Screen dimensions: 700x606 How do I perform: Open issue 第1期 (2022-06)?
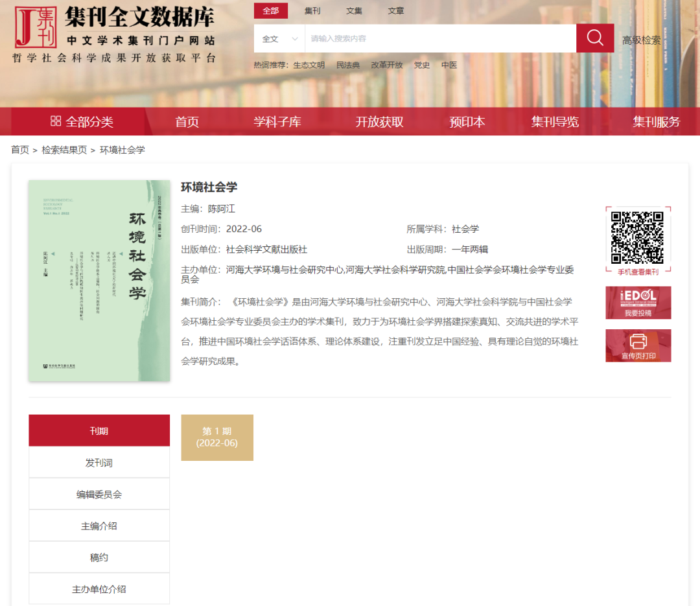216,437
